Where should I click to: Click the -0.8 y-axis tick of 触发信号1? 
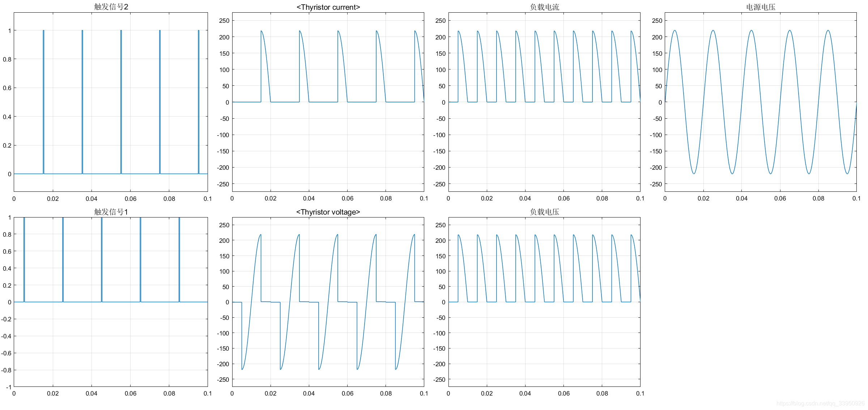(x=6, y=370)
